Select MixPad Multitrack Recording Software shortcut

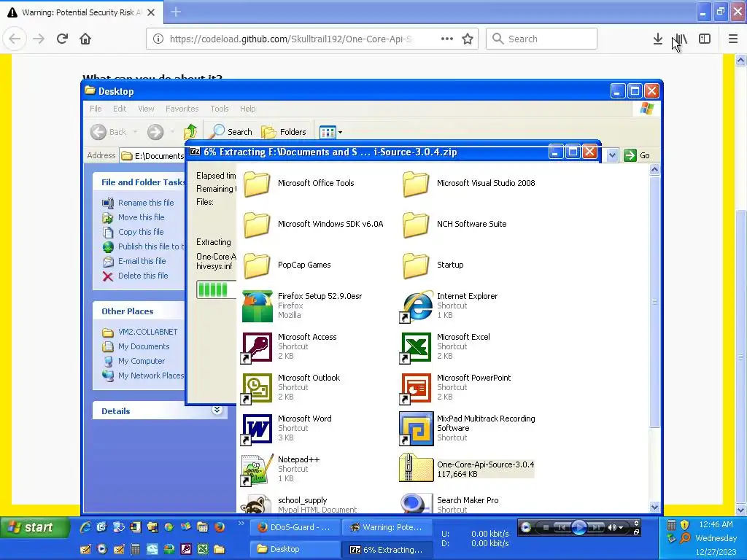[x=417, y=429]
